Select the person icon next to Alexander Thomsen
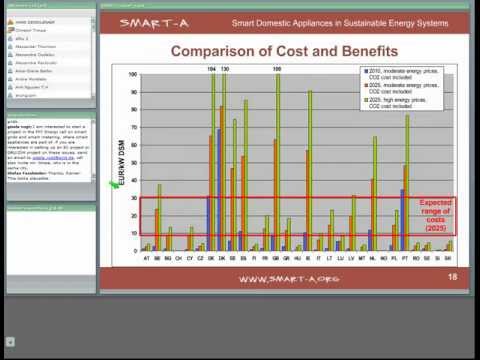This screenshot has width=480, height=360. [11, 47]
